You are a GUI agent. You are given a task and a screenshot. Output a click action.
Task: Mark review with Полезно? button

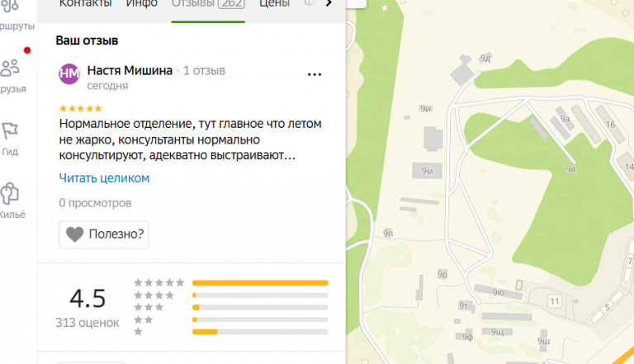104,234
